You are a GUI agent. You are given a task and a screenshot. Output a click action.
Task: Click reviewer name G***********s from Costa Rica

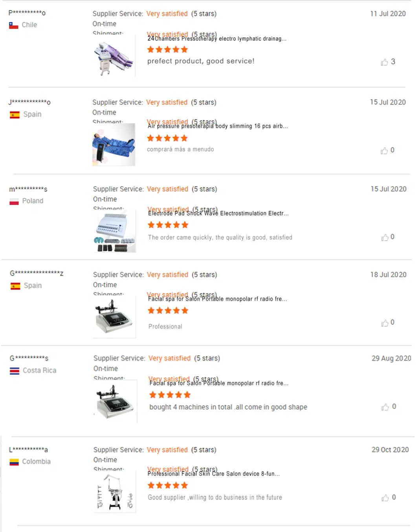point(29,358)
